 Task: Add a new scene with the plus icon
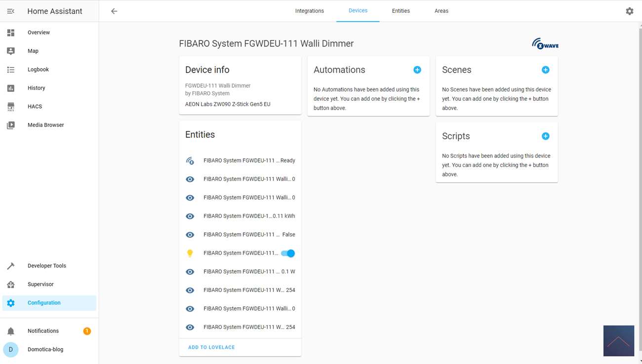click(x=546, y=70)
